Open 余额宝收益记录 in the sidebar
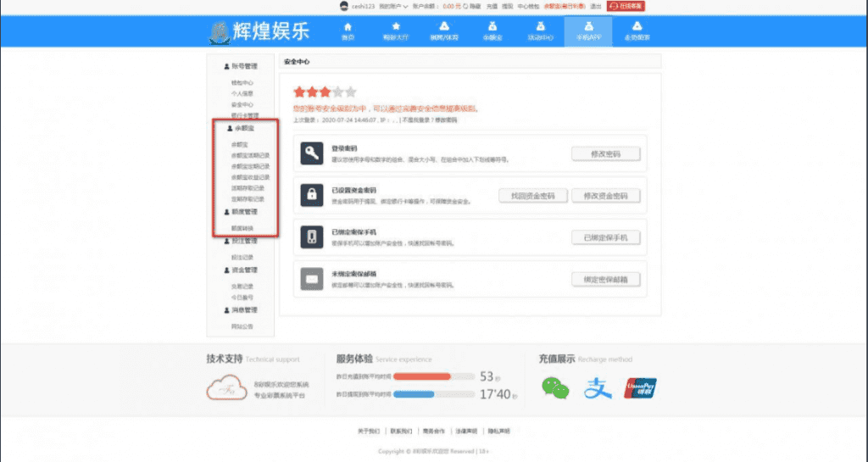The image size is (868, 462). point(250,177)
